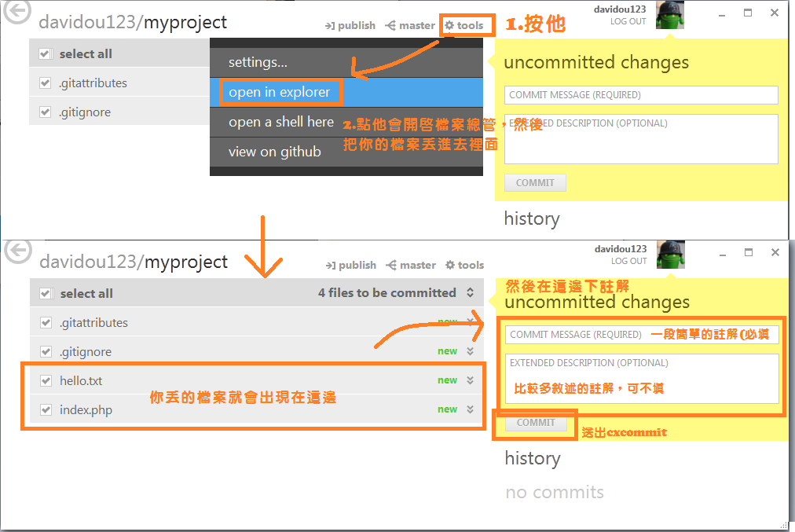Click LOG OUT link in the lower window
795x532 pixels.
point(628,261)
